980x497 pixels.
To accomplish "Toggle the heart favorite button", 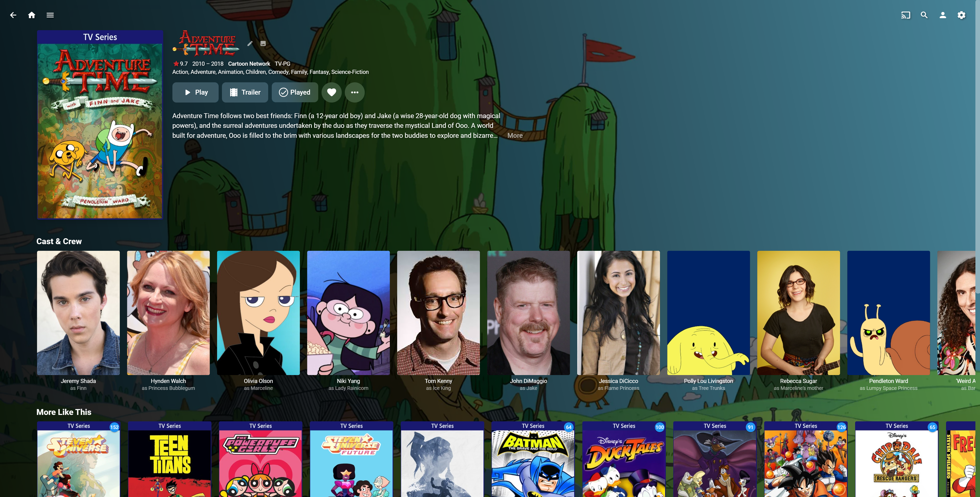I will pyautogui.click(x=332, y=92).
